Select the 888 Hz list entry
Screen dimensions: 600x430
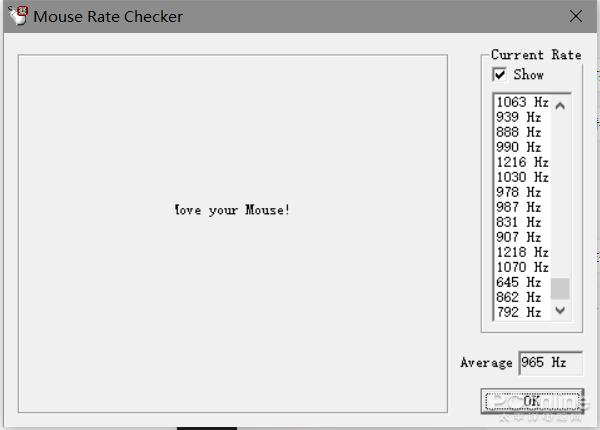click(x=523, y=132)
